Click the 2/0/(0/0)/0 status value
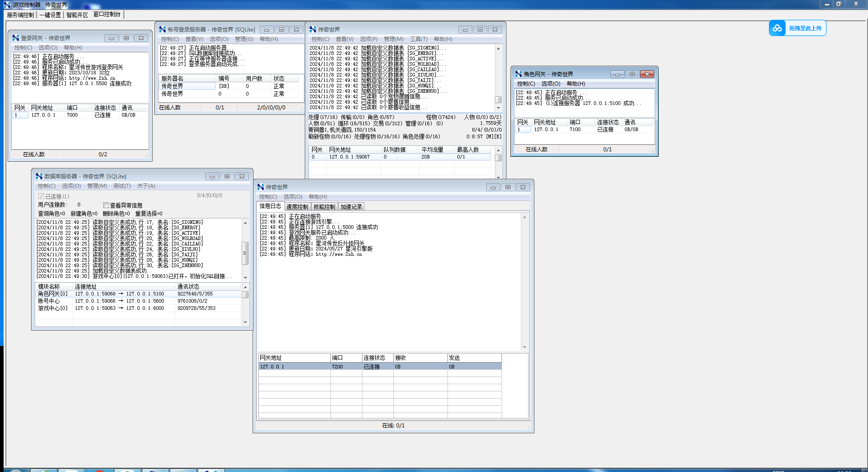 click(271, 108)
